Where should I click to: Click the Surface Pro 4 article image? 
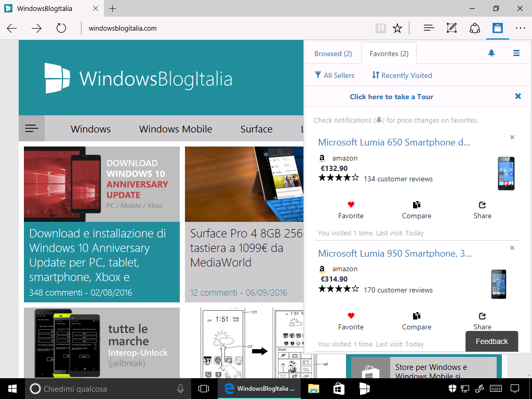pos(244,184)
